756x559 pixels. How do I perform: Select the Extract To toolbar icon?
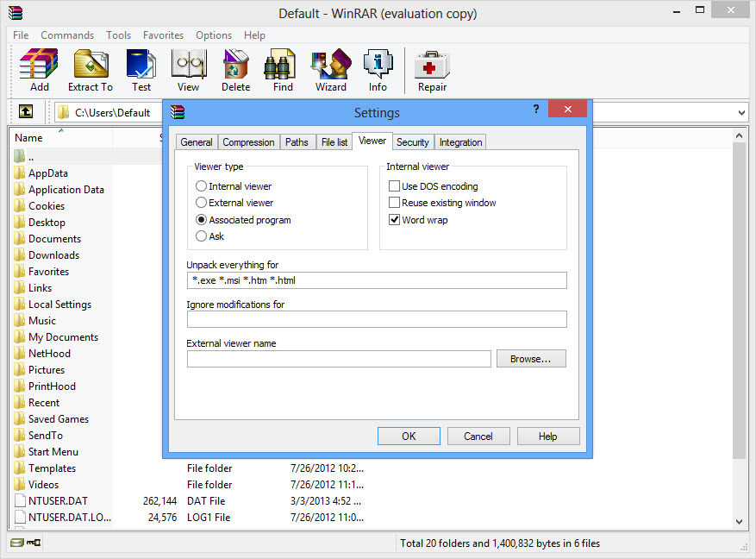point(90,69)
